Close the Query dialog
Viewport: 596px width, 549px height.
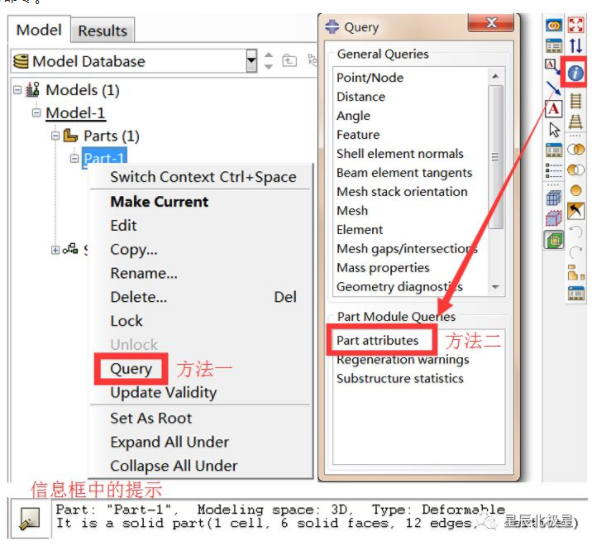click(491, 23)
